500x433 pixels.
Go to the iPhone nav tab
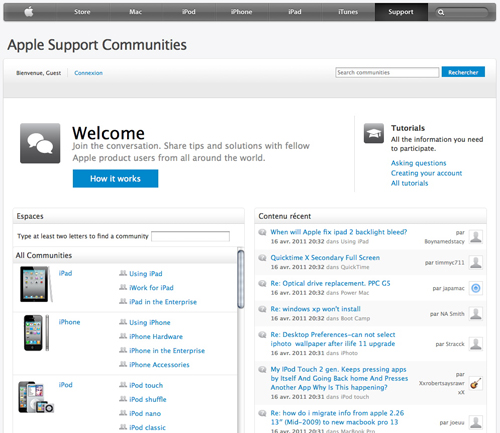[242, 12]
